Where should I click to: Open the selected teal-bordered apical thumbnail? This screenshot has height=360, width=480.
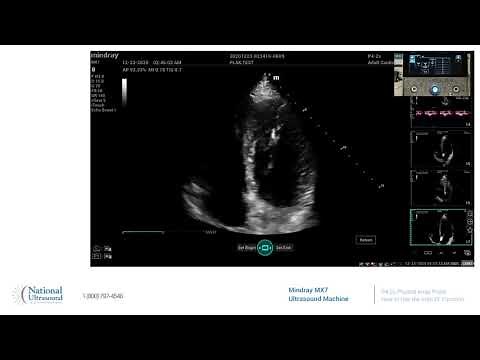pos(440,228)
